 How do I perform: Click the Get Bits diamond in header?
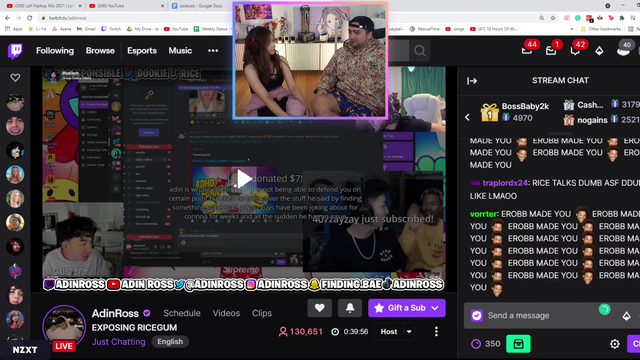click(x=599, y=51)
